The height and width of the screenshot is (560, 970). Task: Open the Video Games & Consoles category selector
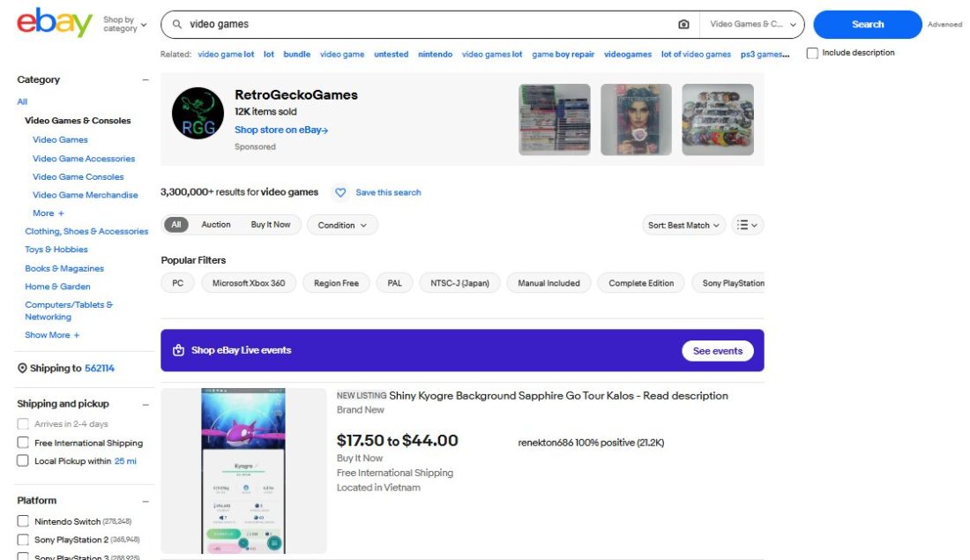(748, 24)
